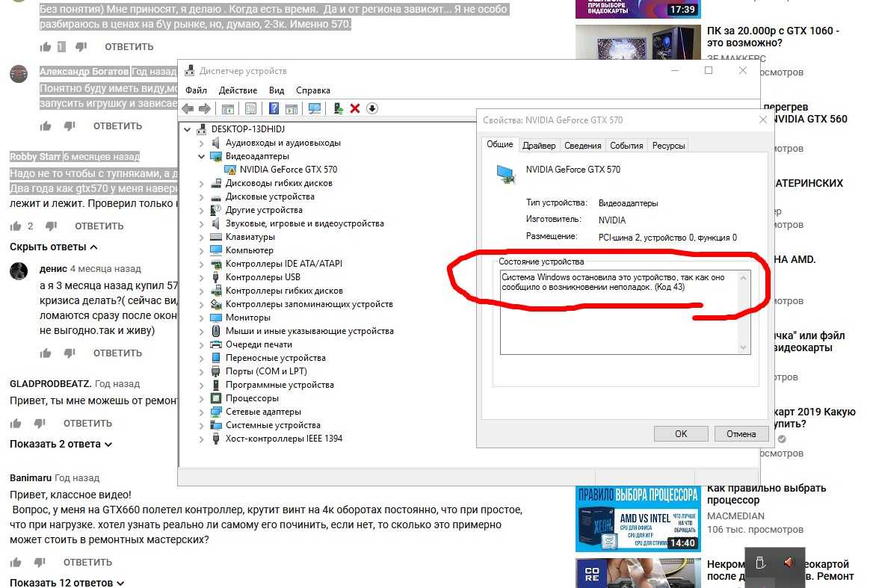
Task: Click the black down-arrow disable device icon
Action: pyautogui.click(x=372, y=108)
